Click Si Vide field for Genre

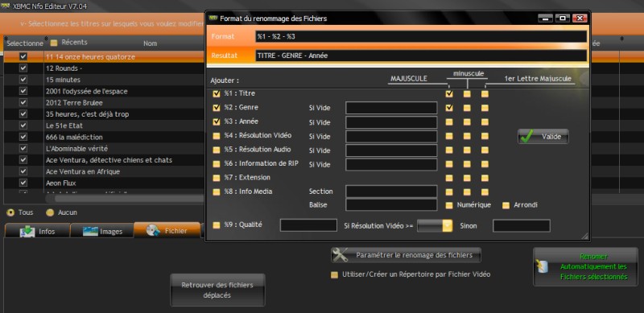391,108
